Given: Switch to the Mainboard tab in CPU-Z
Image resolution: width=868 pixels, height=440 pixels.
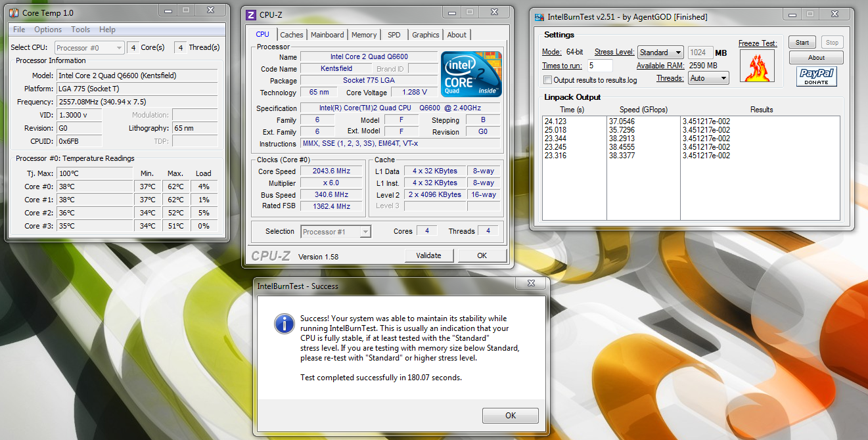Looking at the screenshot, I should 327,35.
